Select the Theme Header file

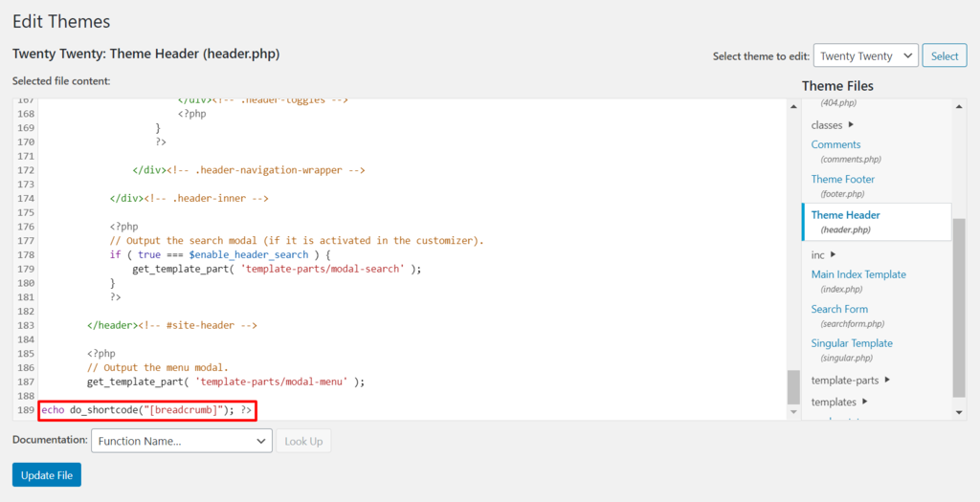pos(845,215)
